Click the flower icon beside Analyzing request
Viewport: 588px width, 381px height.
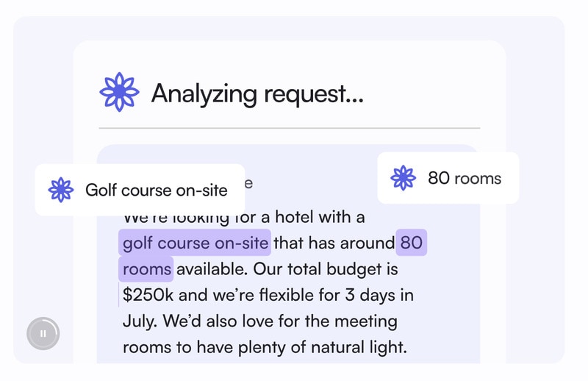(118, 93)
